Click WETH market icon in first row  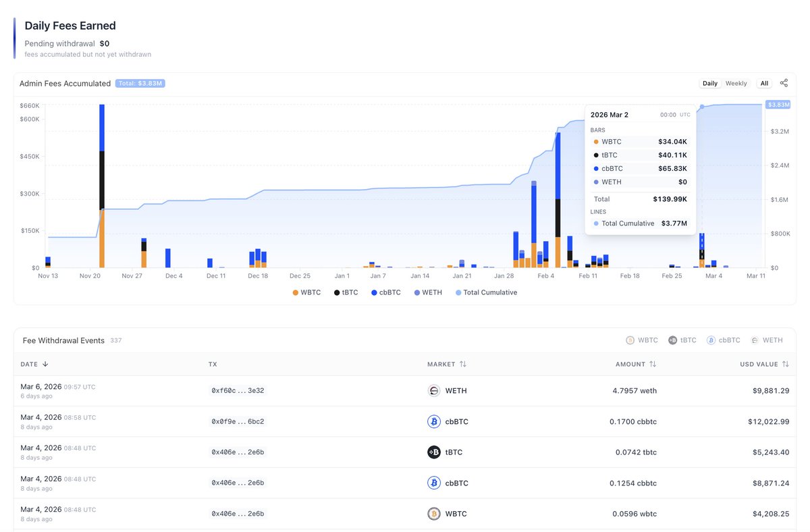434,390
